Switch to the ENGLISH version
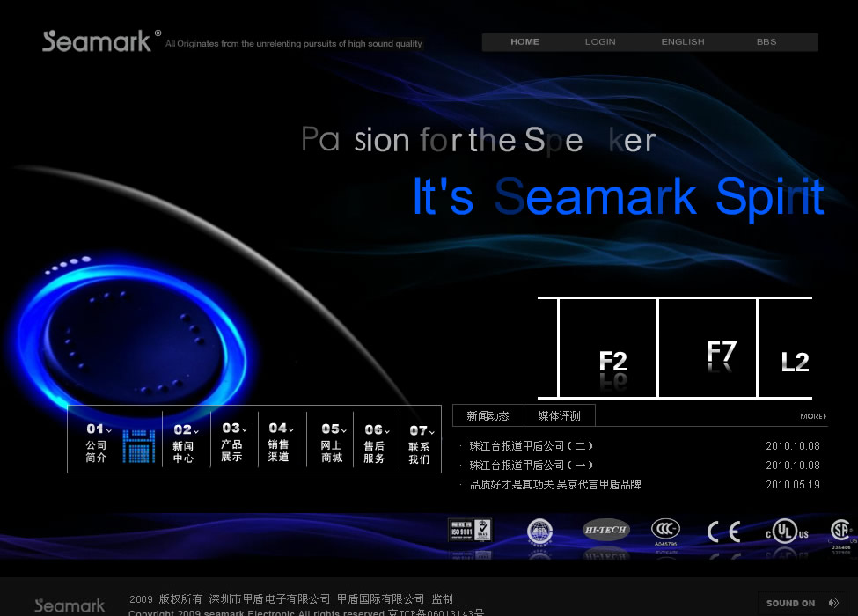Viewport: 858px width, 616px height. 683,42
